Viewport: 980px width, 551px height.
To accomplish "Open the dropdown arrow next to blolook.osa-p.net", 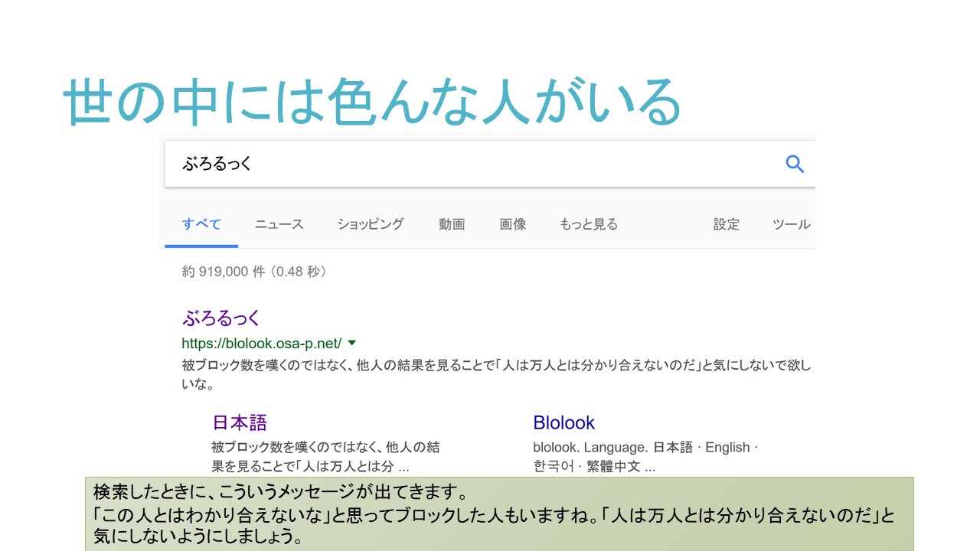I will pos(351,344).
